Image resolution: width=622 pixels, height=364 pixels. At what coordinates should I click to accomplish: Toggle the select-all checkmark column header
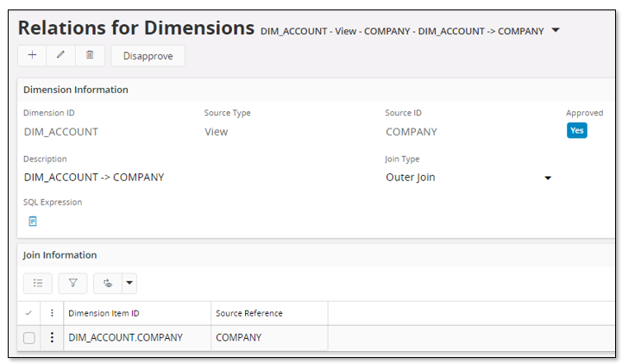(29, 313)
